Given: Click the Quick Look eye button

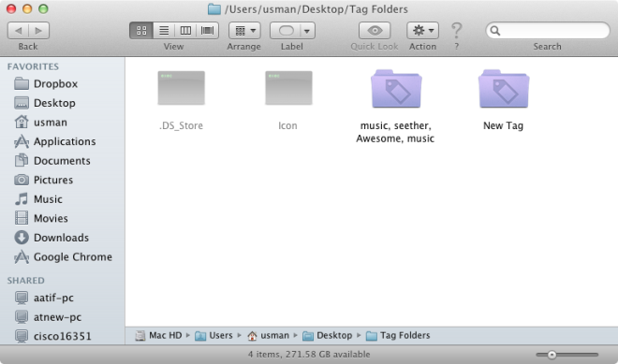Looking at the screenshot, I should click(375, 30).
